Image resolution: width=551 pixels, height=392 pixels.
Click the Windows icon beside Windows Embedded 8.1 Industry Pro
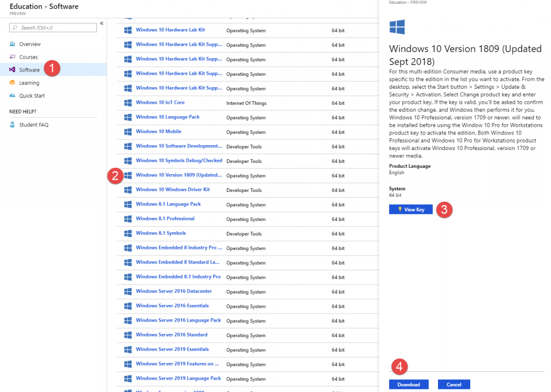pos(128,277)
